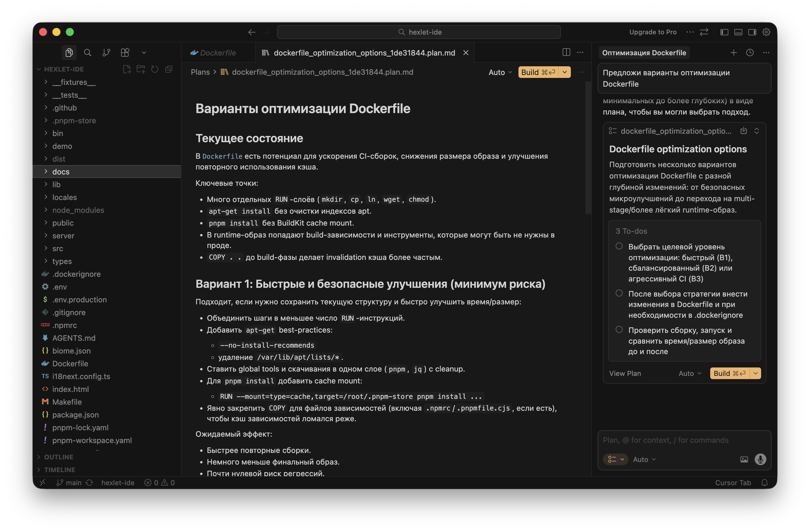The height and width of the screenshot is (532, 810).
Task: Open Build options arrow in chat plan card
Action: (756, 373)
